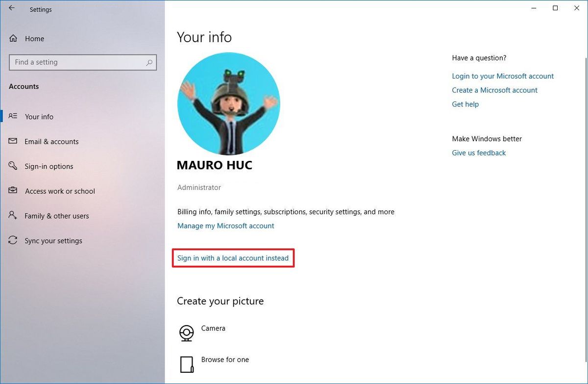Open the Home icon in the sidebar
This screenshot has width=588, height=384.
coord(12,38)
